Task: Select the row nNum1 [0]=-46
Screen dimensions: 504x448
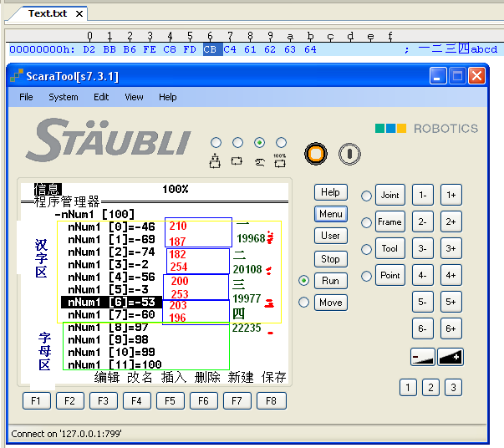Action: click(111, 227)
